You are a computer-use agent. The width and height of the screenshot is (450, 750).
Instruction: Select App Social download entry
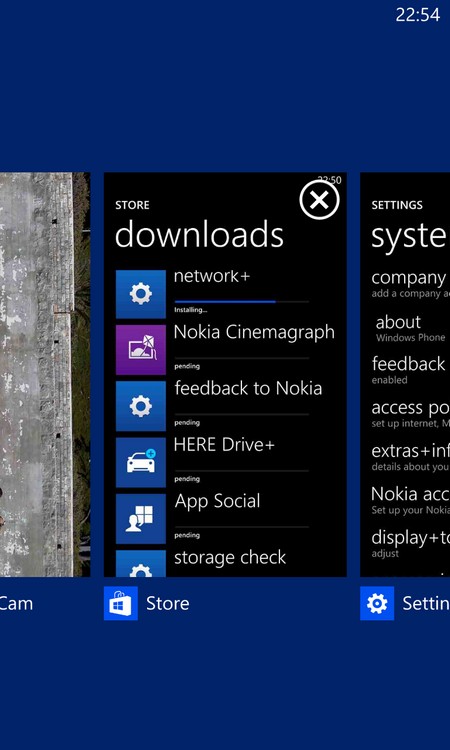(218, 501)
